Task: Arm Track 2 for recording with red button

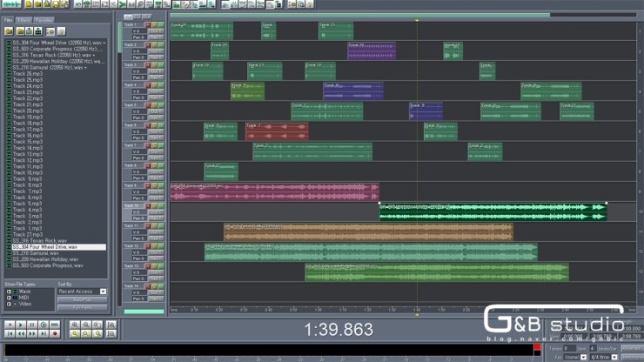Action: tap(147, 45)
